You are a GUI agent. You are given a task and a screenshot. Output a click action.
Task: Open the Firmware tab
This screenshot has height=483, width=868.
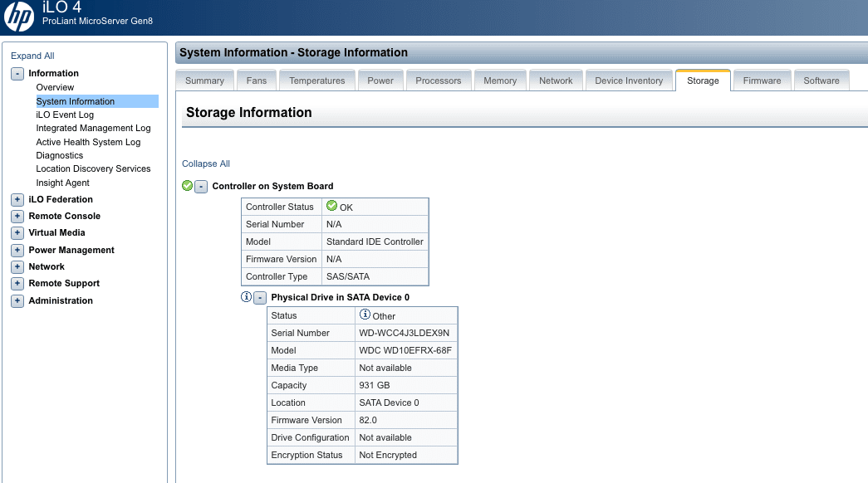click(x=762, y=80)
